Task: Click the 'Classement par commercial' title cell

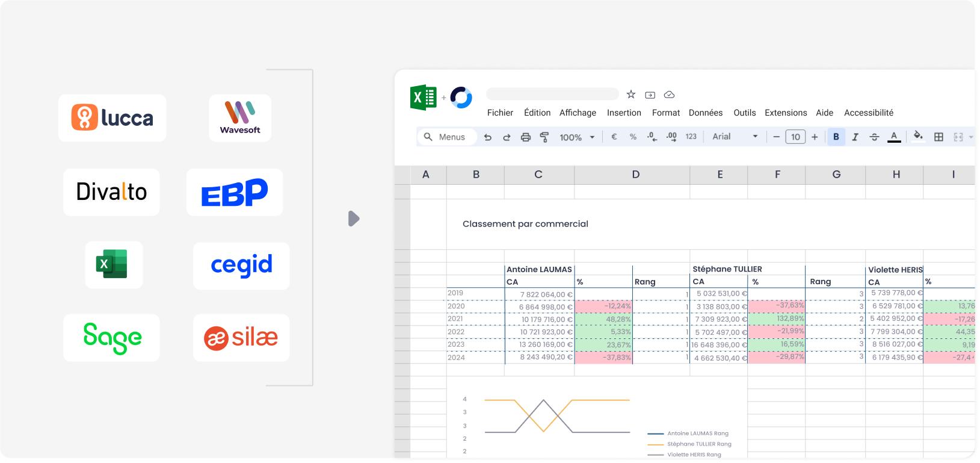Action: click(x=525, y=224)
